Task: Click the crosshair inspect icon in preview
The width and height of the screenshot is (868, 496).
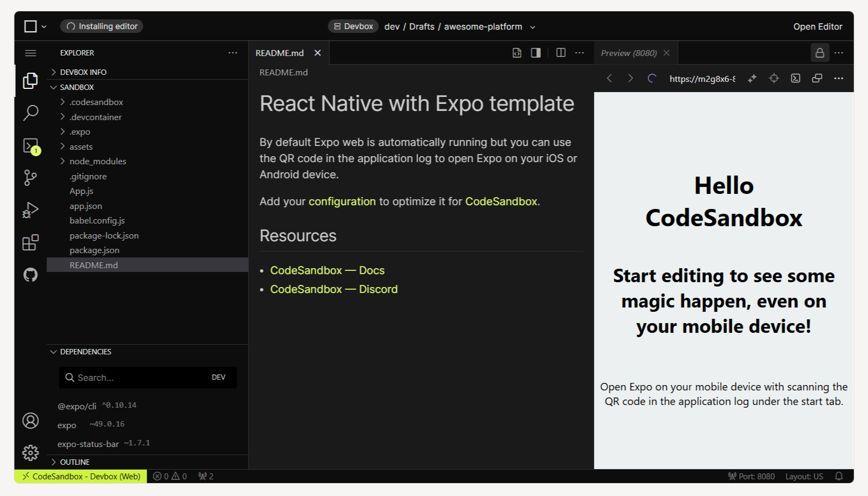Action: (x=774, y=79)
